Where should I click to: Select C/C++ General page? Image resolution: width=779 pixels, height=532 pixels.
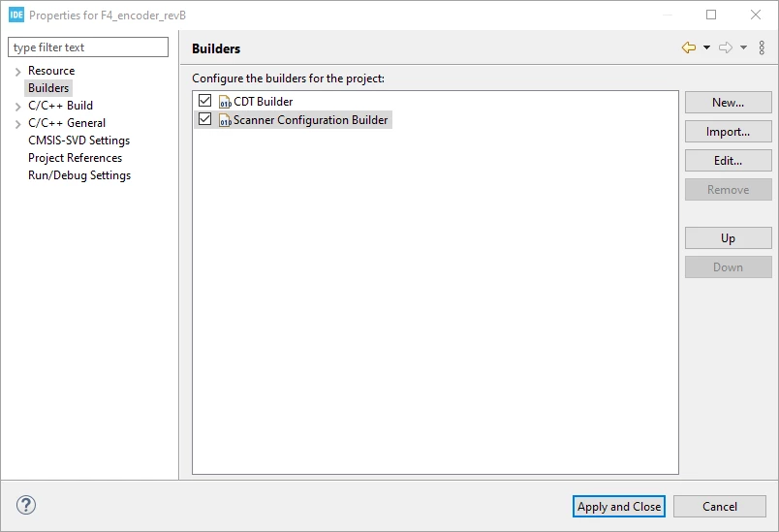(67, 123)
